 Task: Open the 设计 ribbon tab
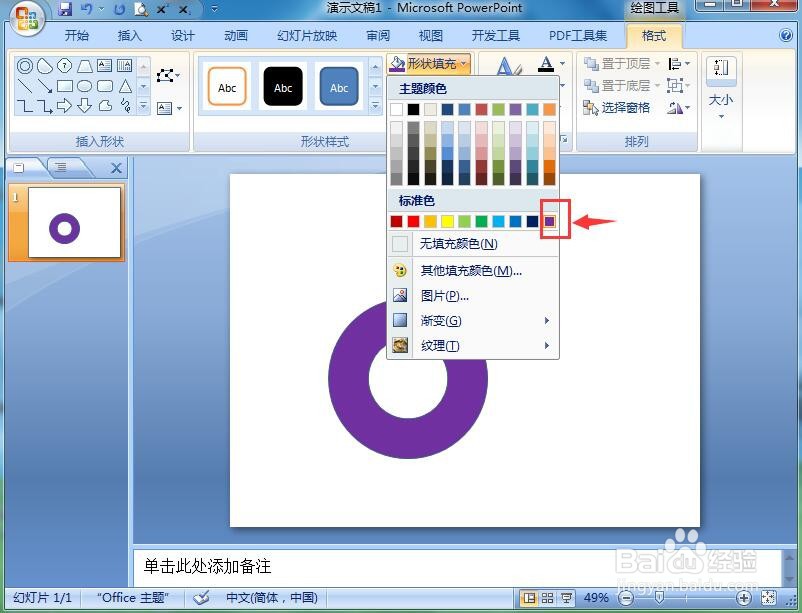tap(183, 36)
